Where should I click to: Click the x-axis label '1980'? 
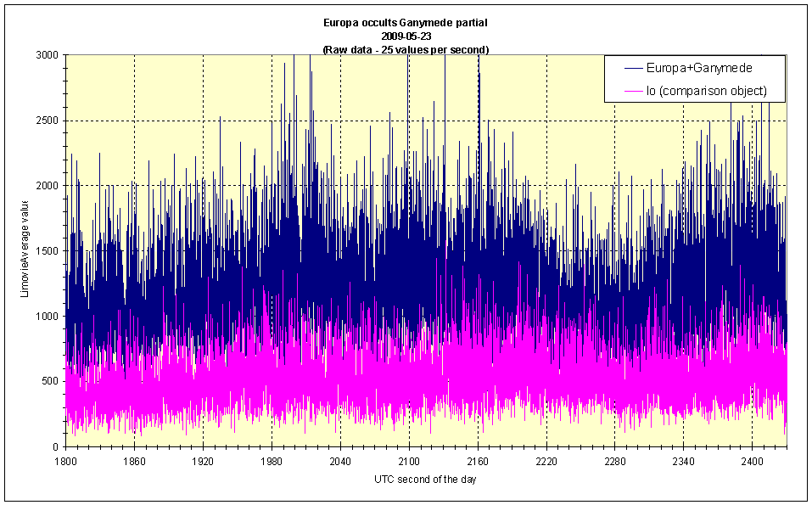point(272,461)
